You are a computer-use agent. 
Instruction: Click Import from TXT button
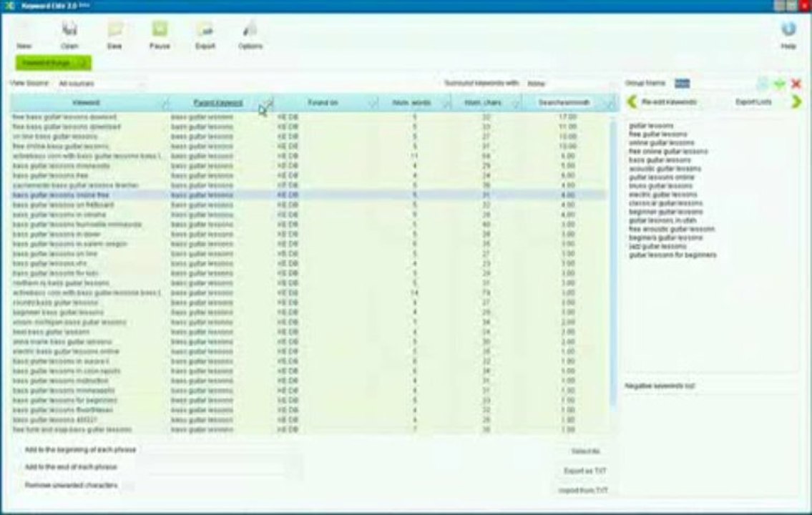[x=583, y=490]
